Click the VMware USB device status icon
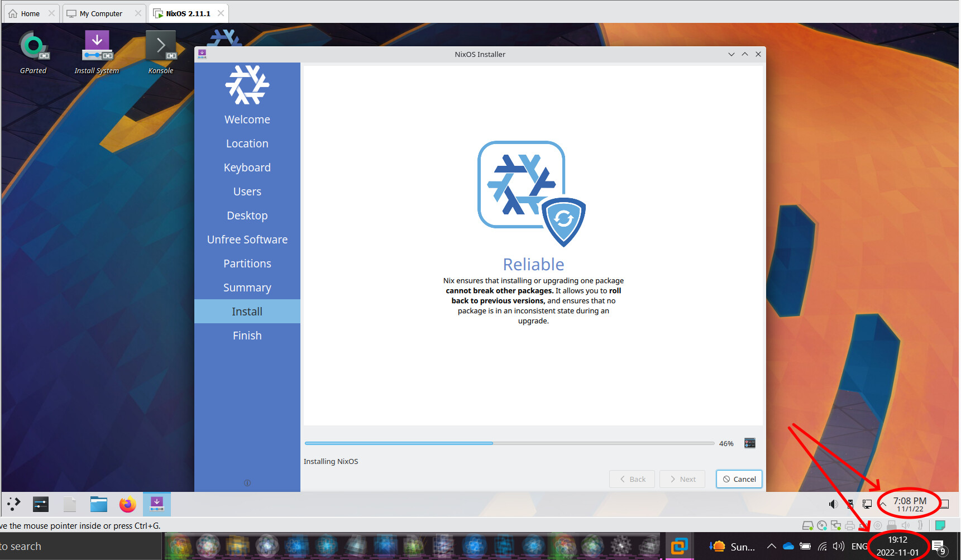961x560 pixels. point(892,525)
